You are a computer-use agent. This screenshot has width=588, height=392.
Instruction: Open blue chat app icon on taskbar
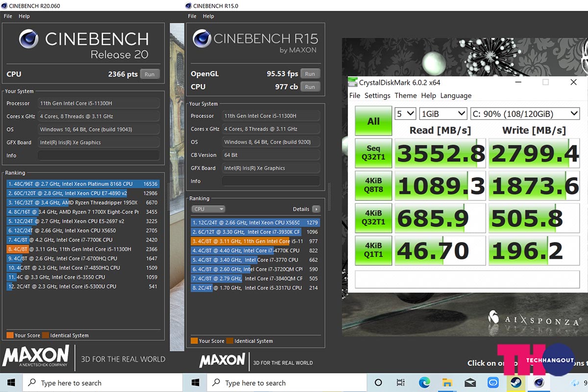[x=493, y=383]
